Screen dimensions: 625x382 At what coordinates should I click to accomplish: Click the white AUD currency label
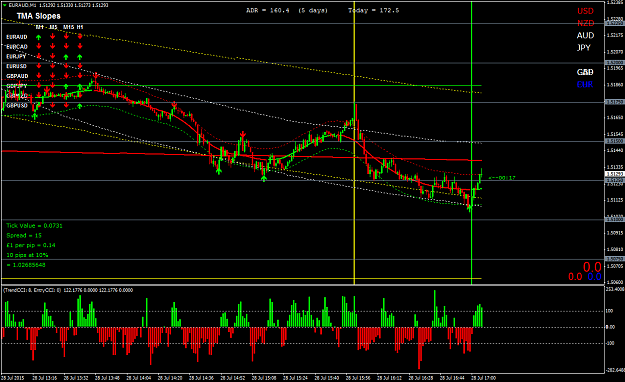[x=585, y=35]
